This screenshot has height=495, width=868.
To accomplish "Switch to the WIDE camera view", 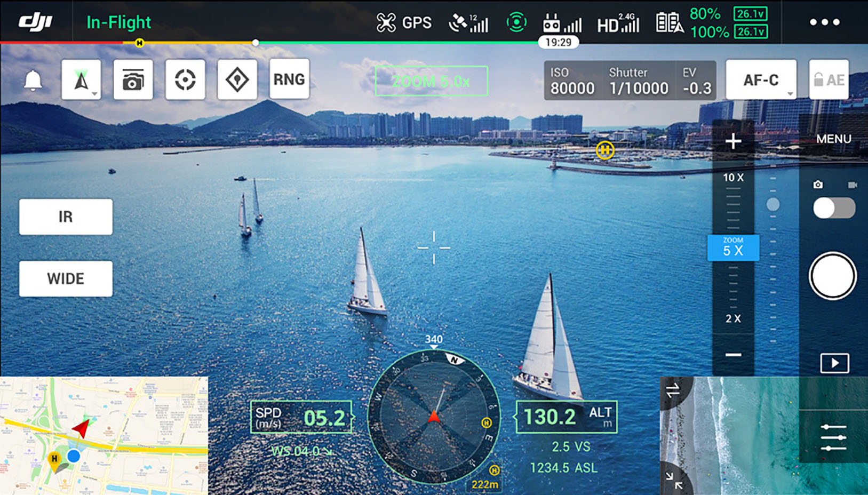I will tap(66, 279).
